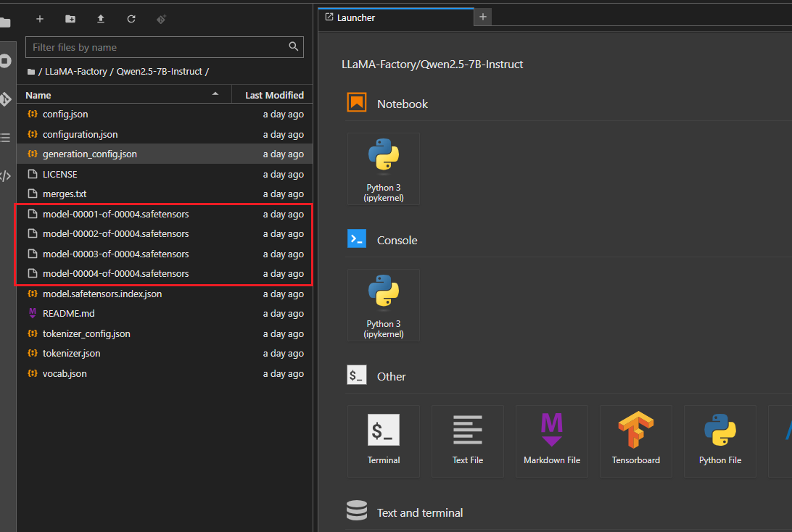Create a new Text File
792x532 pixels.
(x=468, y=441)
